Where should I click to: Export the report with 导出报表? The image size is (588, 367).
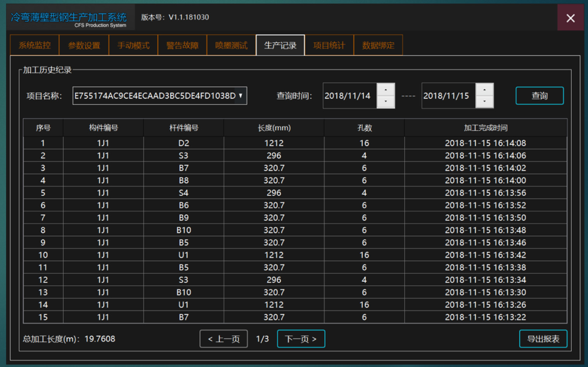tap(543, 339)
